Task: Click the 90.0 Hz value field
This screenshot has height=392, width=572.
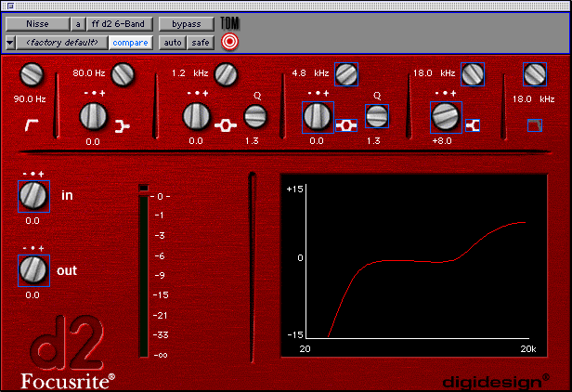Action: [30, 98]
